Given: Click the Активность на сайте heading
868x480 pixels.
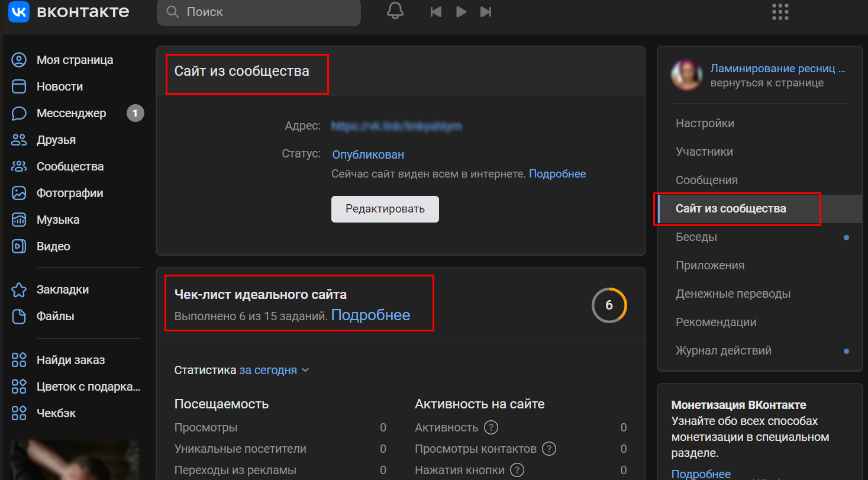Looking at the screenshot, I should (x=480, y=404).
